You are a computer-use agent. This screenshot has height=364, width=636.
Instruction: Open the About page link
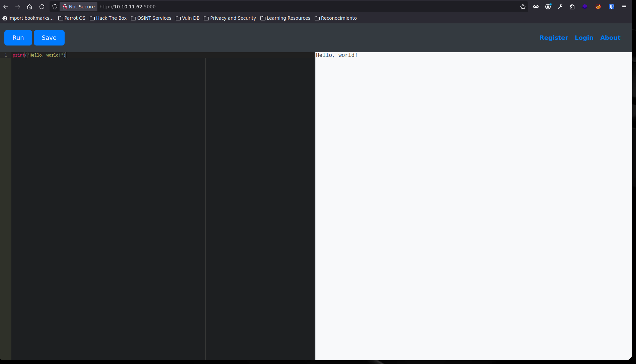click(x=610, y=38)
